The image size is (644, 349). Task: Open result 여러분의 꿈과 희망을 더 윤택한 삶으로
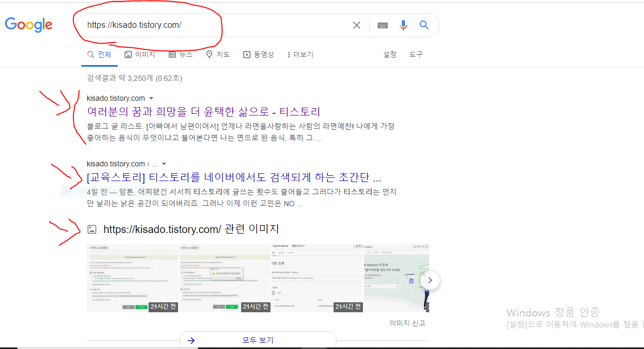(203, 112)
